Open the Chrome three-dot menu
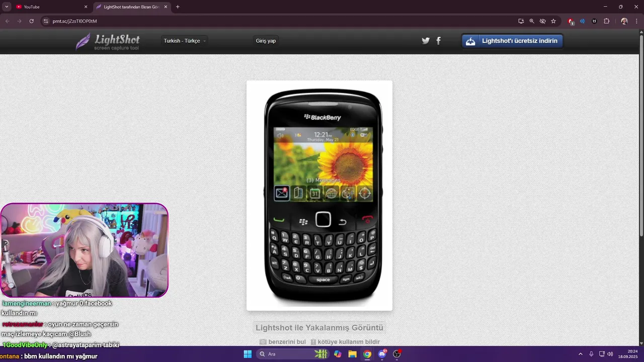 (636, 21)
